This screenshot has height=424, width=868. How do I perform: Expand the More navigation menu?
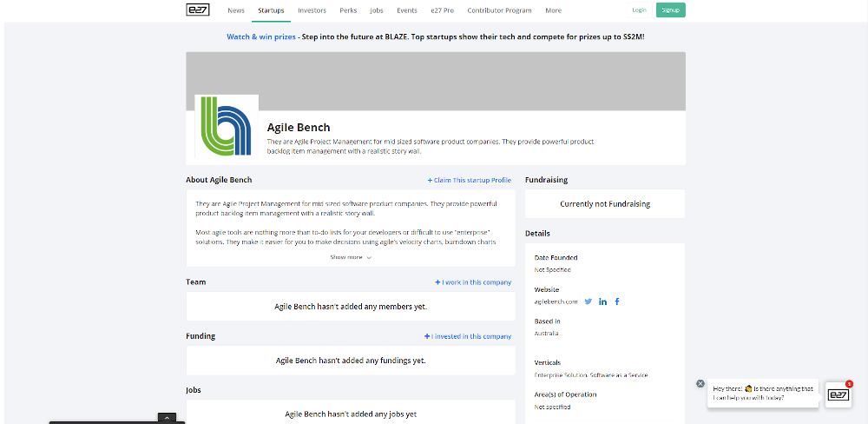tap(553, 10)
